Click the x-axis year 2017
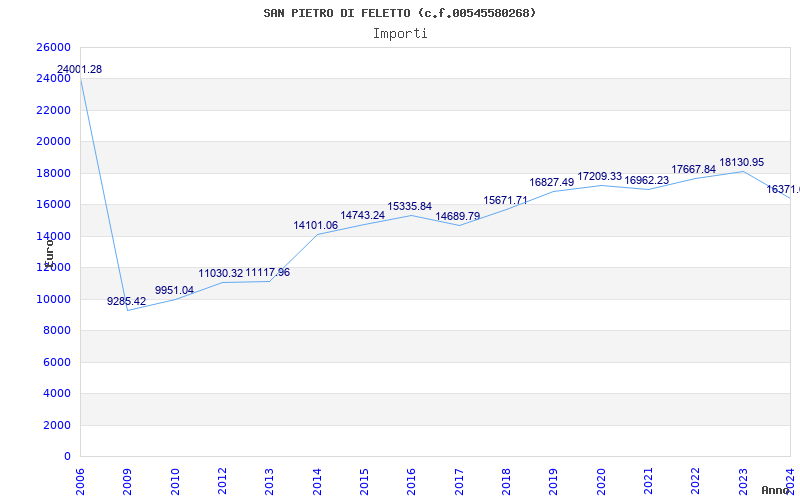Viewport: 800px width, 500px height. [x=459, y=482]
